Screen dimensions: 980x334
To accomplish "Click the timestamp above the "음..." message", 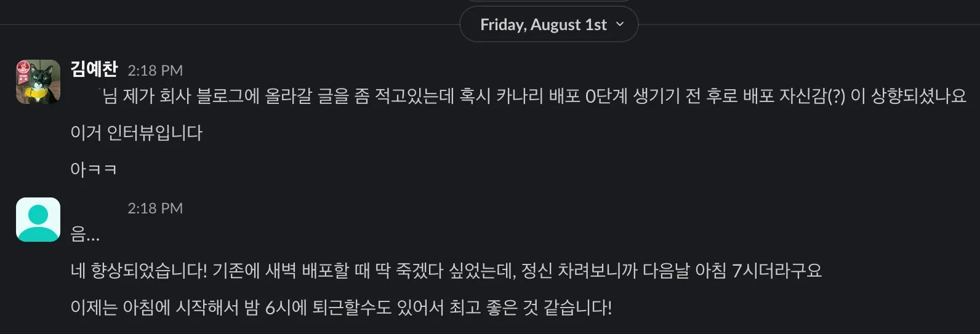I will (x=155, y=209).
